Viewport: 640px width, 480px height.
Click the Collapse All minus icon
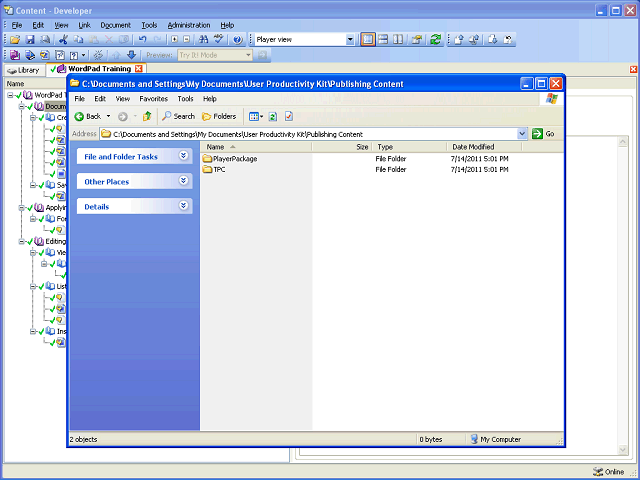tap(187, 40)
